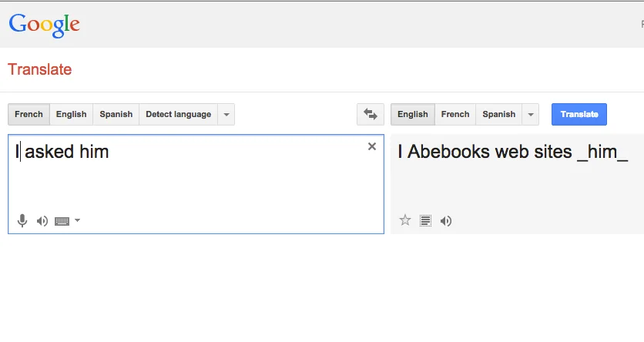
Task: Expand input tools dropdown arrow
Action: [x=77, y=220]
